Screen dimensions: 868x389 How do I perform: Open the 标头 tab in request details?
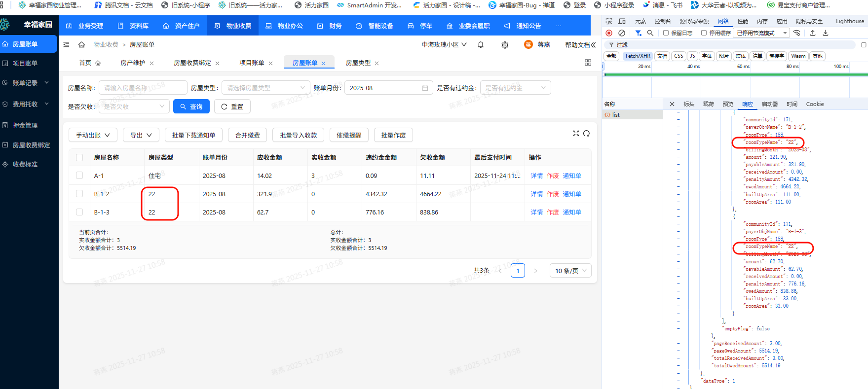coord(689,104)
